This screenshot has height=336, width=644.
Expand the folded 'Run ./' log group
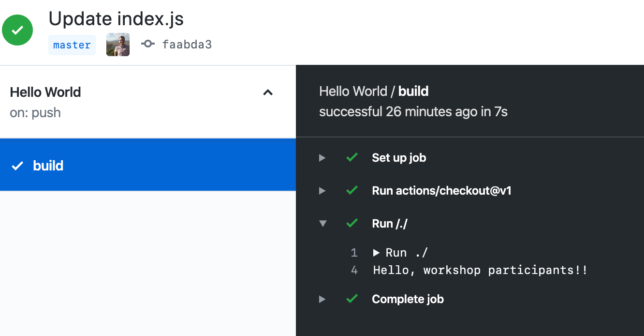377,253
